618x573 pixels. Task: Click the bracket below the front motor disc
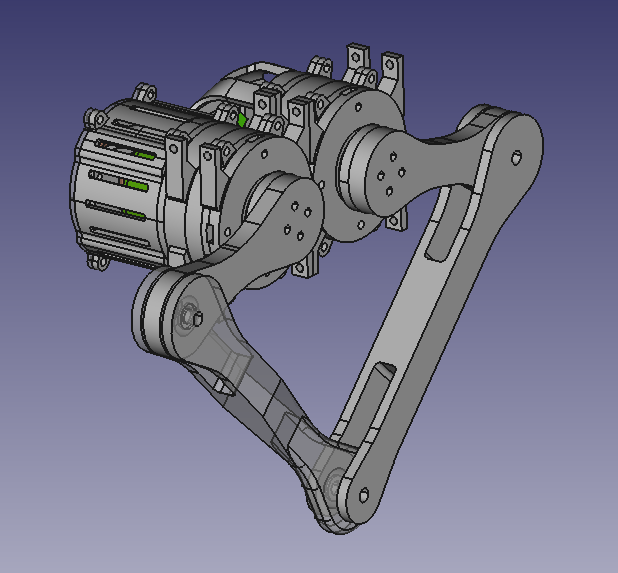316,263
